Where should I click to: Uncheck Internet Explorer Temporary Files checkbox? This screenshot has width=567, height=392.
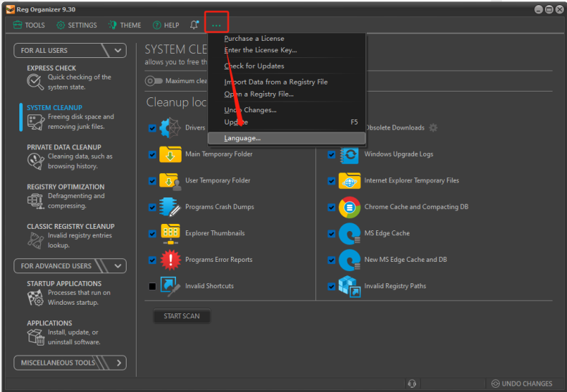pos(331,181)
